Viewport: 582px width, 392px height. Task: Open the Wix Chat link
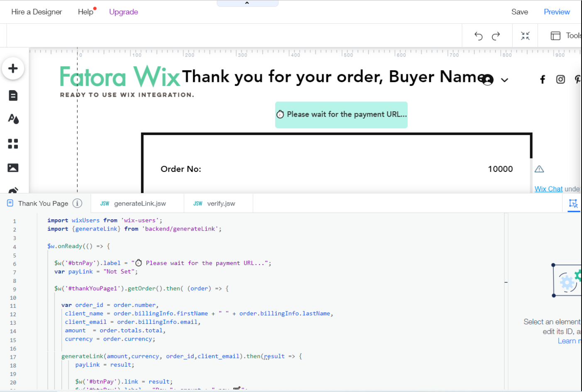(548, 189)
